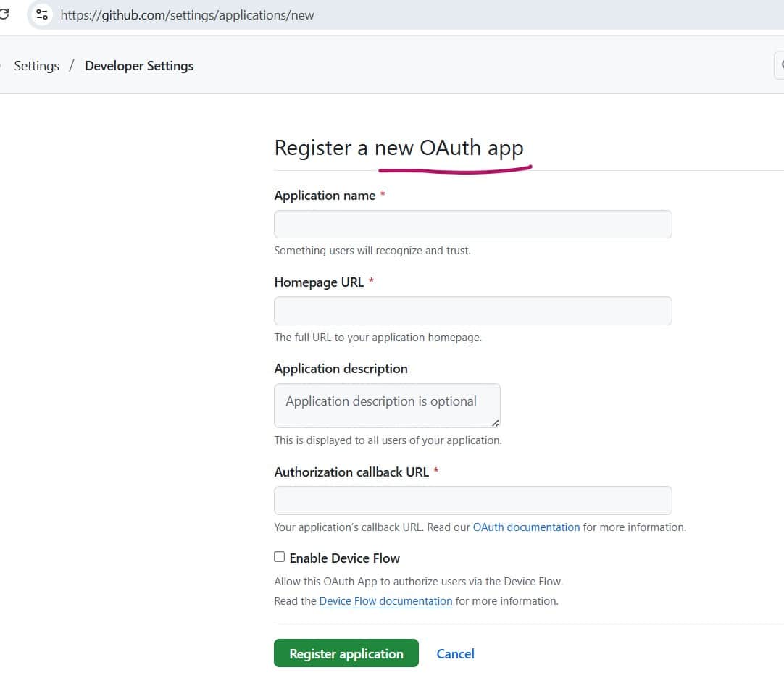Viewport: 784px width, 699px height.
Task: Cancel the OAuth app registration
Action: tap(455, 653)
